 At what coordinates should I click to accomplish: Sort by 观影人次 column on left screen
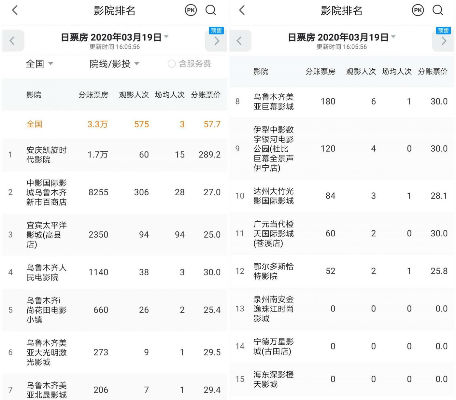pos(134,95)
